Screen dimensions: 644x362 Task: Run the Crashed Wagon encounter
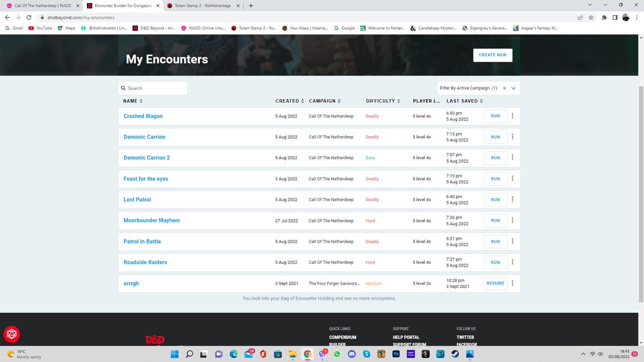pos(495,116)
